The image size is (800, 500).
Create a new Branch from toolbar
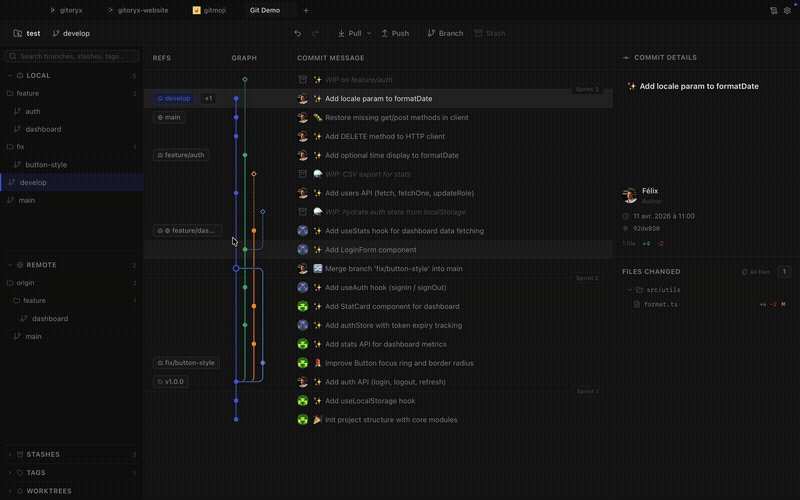point(445,33)
